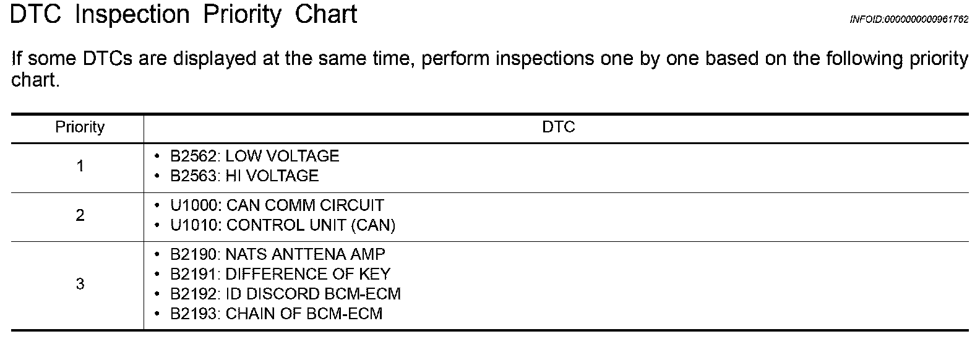Select the DTC column header
Screen dimensions: 980x339
pos(559,127)
